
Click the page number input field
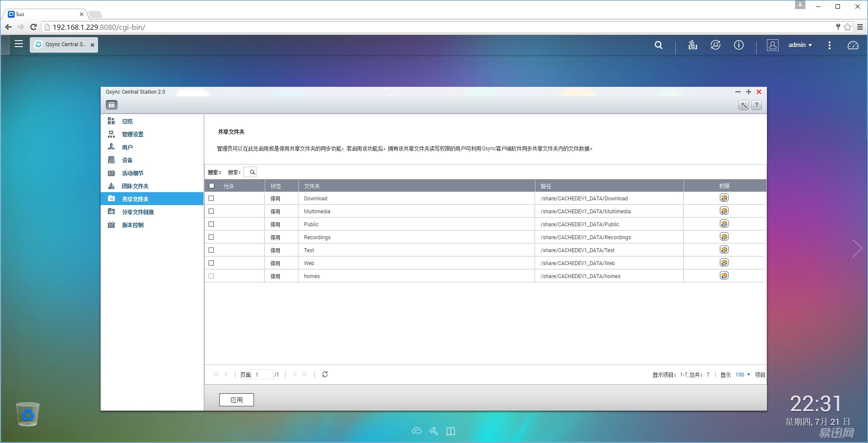coord(263,374)
